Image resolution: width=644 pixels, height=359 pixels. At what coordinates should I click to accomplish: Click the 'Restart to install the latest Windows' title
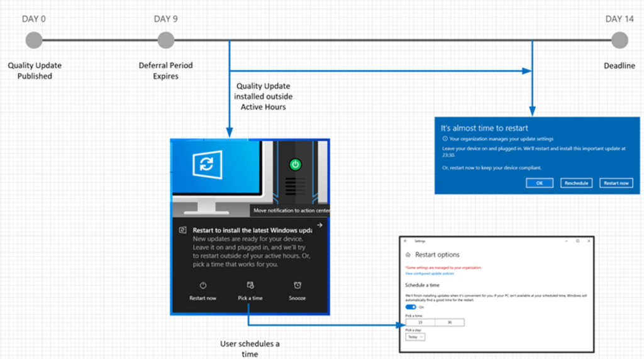tap(252, 231)
